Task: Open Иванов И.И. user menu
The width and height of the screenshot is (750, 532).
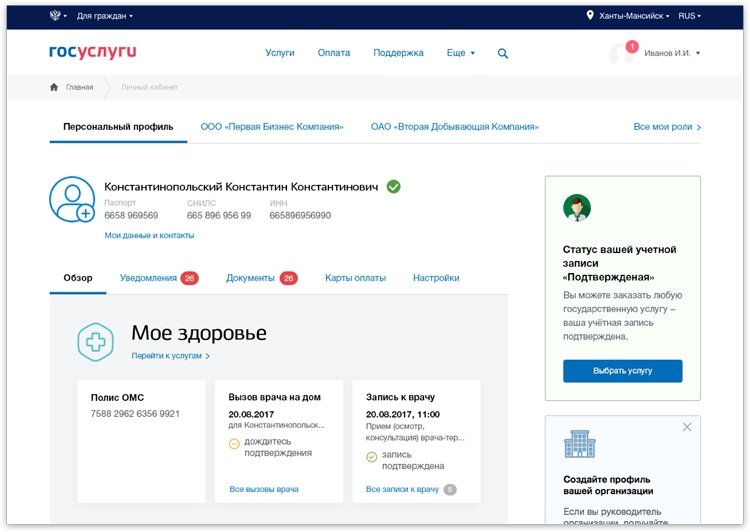Action: coord(672,53)
